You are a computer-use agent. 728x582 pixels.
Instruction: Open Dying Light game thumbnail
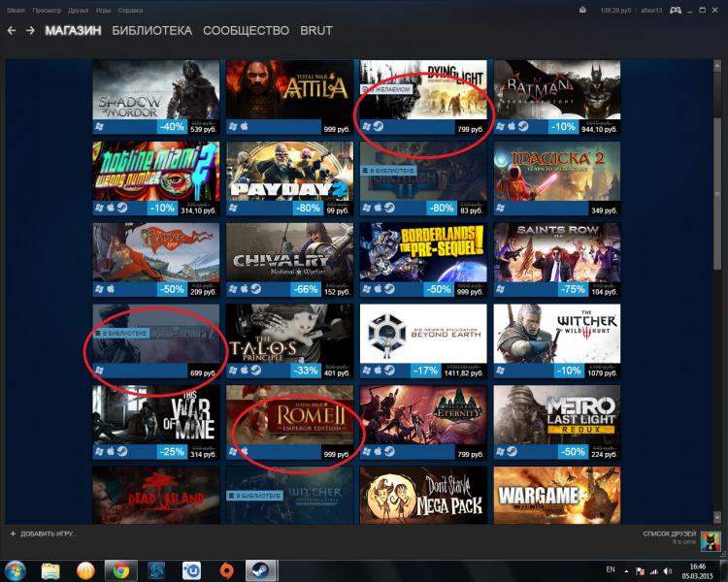[423, 89]
